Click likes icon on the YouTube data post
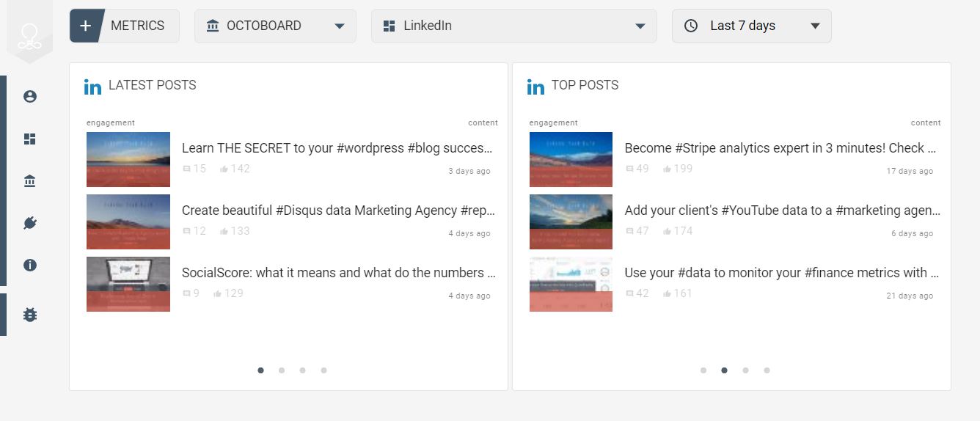980x421 pixels. 667,231
